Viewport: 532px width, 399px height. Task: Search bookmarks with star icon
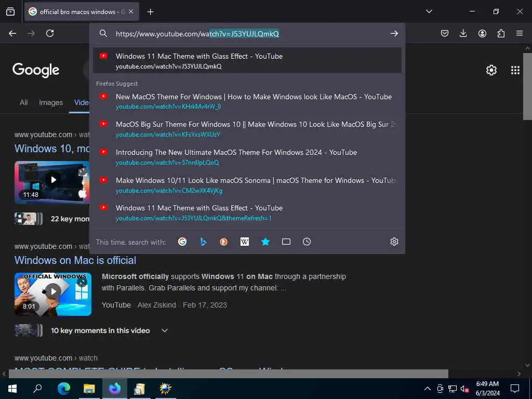[265, 242]
